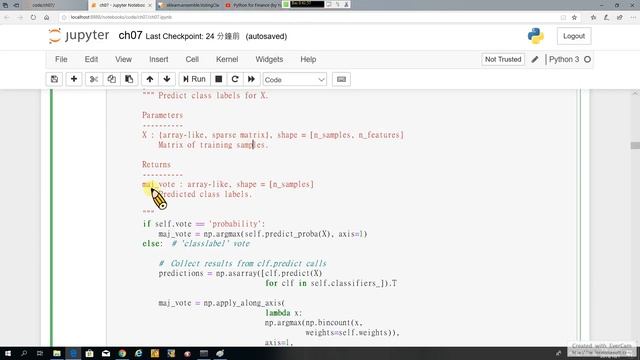The image size is (640, 360).
Task: Click the Python logo icon
Action: point(536,36)
